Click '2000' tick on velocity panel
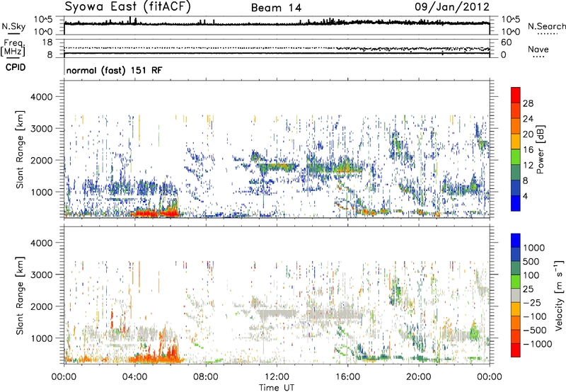This screenshot has height=392, width=566. pyautogui.click(x=41, y=306)
